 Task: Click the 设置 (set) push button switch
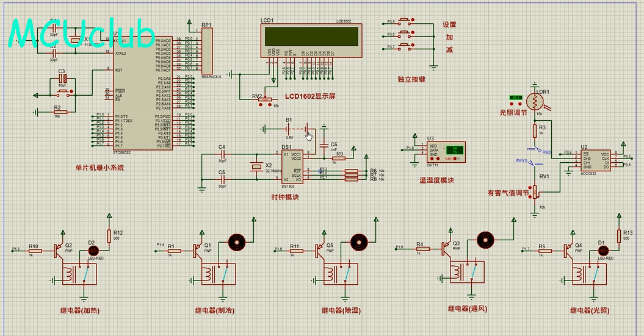click(405, 21)
